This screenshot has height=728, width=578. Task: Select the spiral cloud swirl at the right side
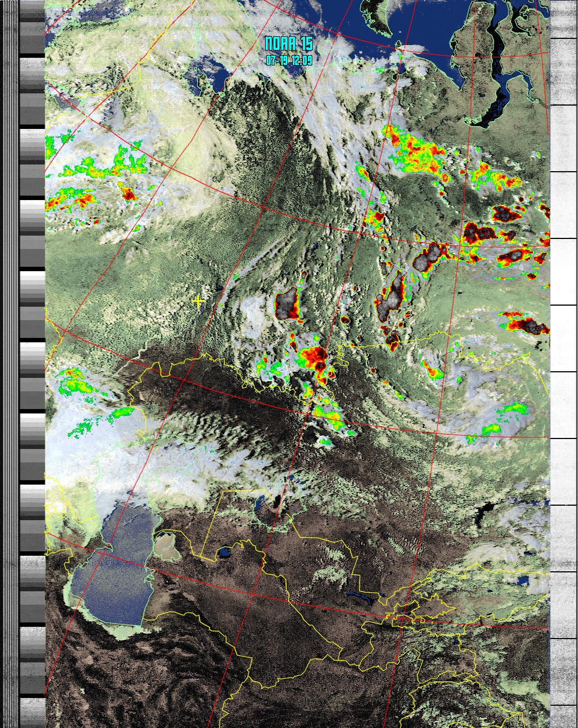(x=489, y=383)
